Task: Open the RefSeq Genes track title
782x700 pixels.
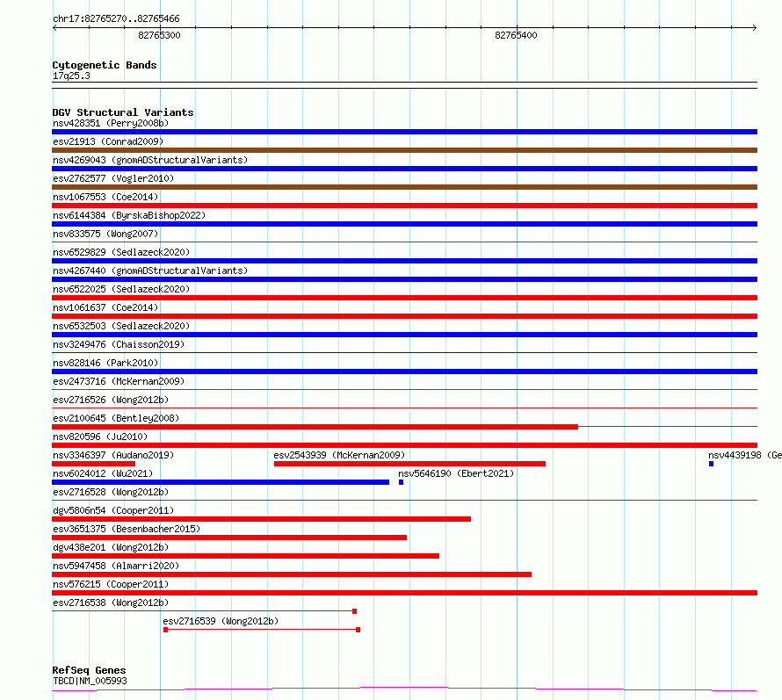Action: click(89, 671)
